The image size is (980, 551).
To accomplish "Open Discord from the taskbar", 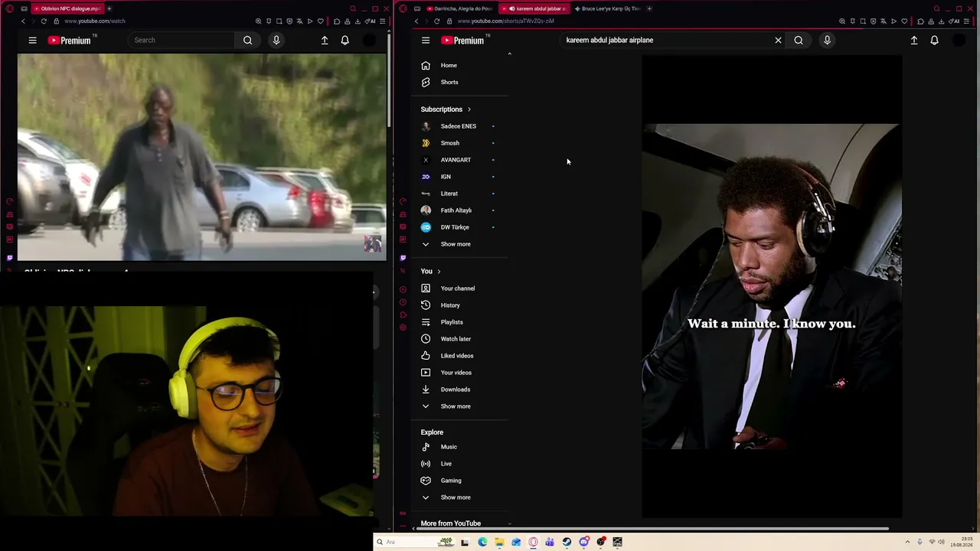I will pos(583,542).
